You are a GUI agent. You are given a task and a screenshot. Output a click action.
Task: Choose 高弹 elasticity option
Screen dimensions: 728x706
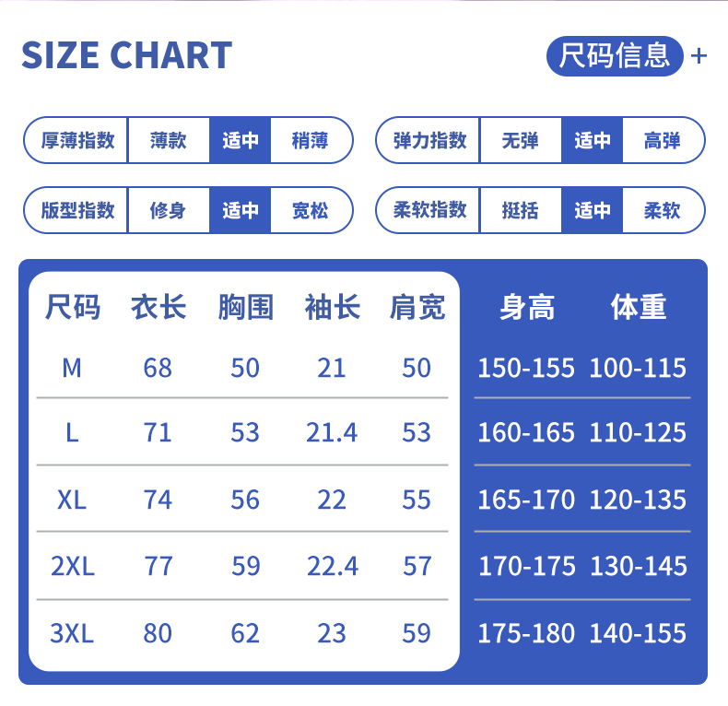662,140
